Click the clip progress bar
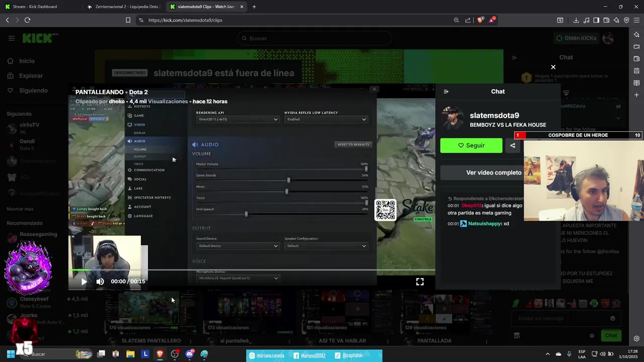The width and height of the screenshot is (644, 362). tap(252, 270)
